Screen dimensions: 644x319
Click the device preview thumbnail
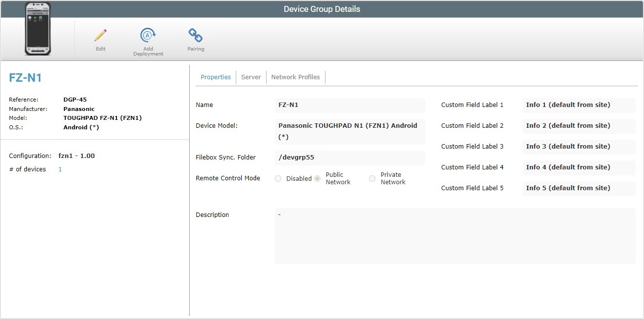pos(38,29)
